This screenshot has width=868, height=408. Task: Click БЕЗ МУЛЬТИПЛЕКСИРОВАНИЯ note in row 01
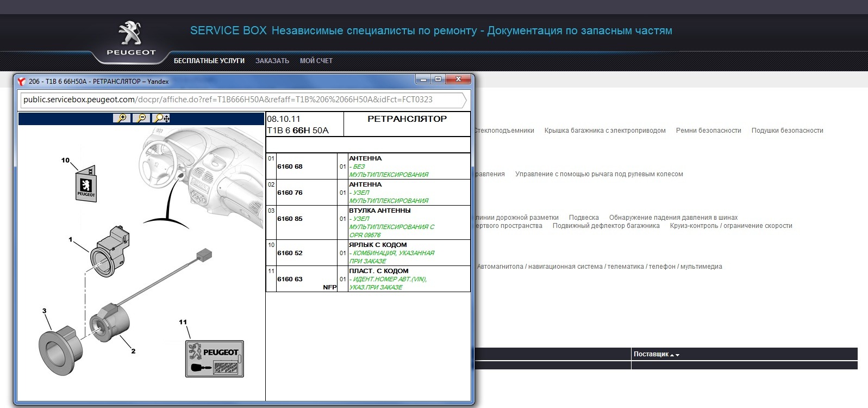(389, 171)
